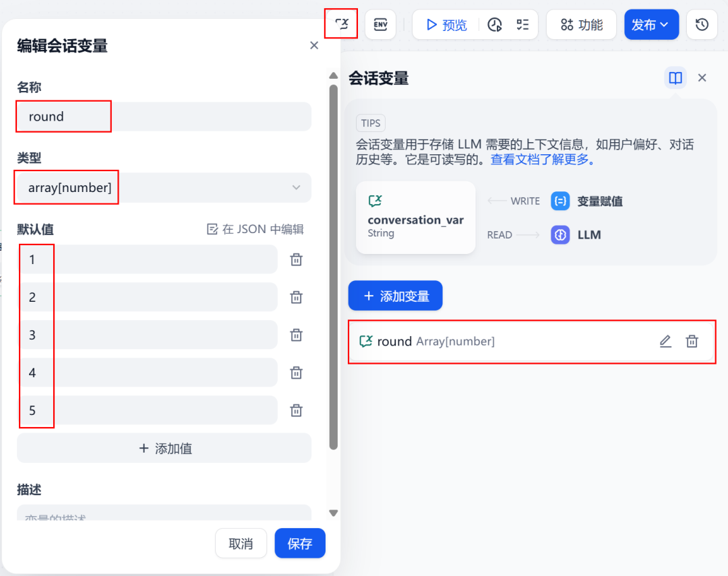Click the dialog vertical scrollbar thumb
The height and width of the screenshot is (576, 728).
[334, 267]
